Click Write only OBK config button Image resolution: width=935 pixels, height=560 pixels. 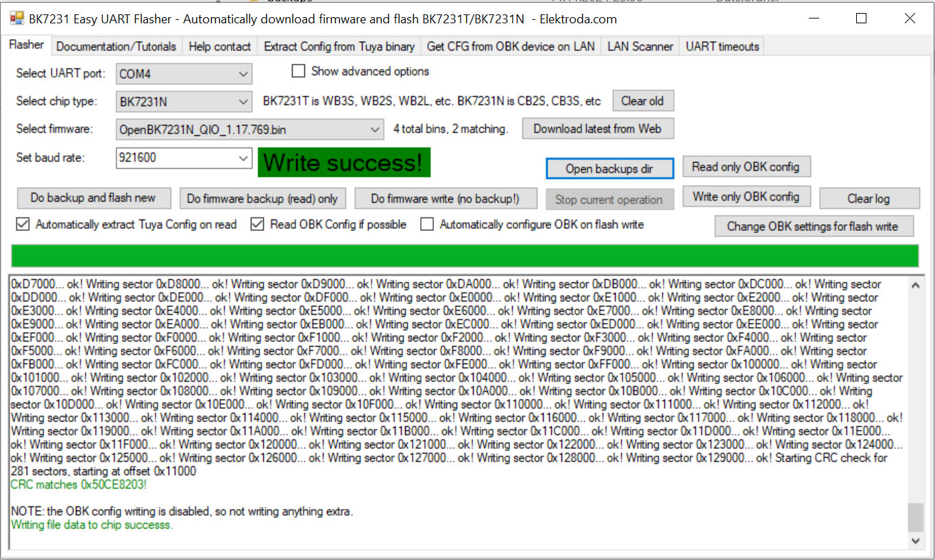click(746, 197)
